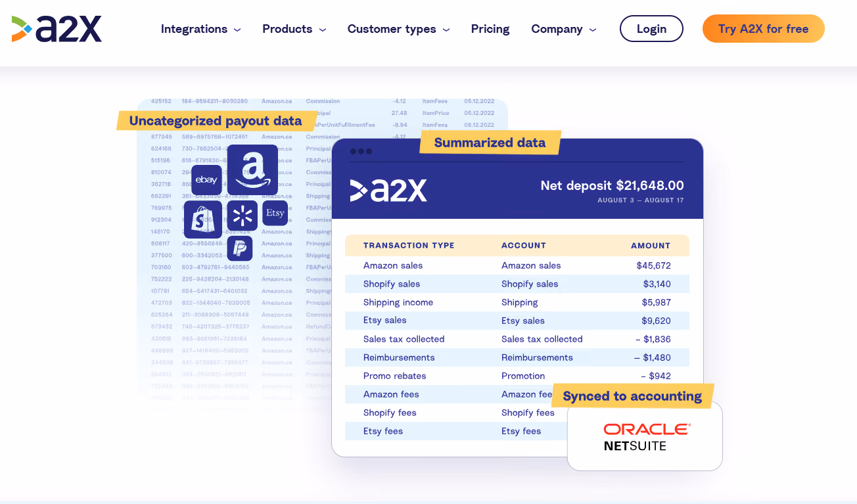Click the Shopify fees transaction type cell
Image resolution: width=857 pixels, height=504 pixels.
tap(390, 413)
